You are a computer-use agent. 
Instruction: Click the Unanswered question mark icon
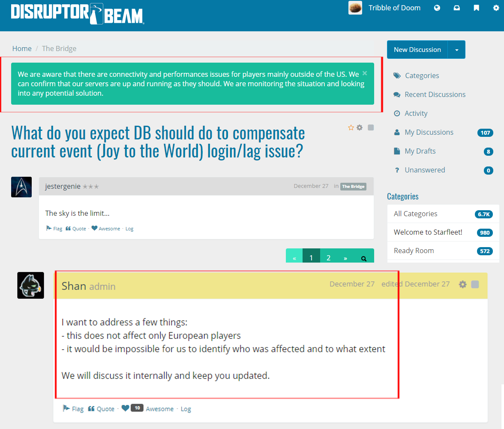[397, 170]
